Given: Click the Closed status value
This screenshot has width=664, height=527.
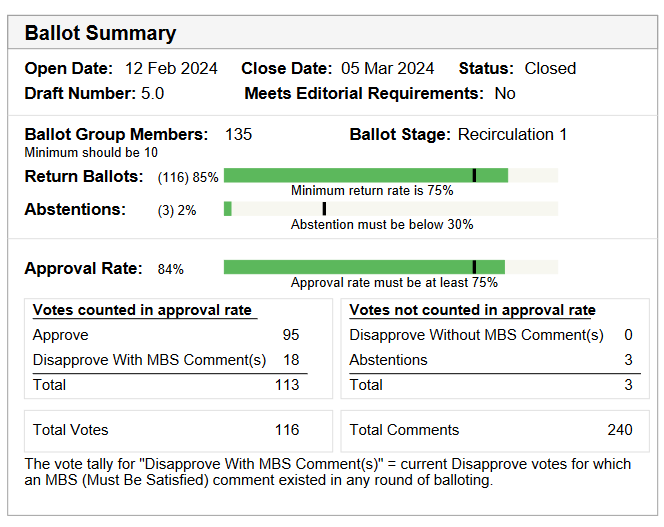Looking at the screenshot, I should (550, 69).
